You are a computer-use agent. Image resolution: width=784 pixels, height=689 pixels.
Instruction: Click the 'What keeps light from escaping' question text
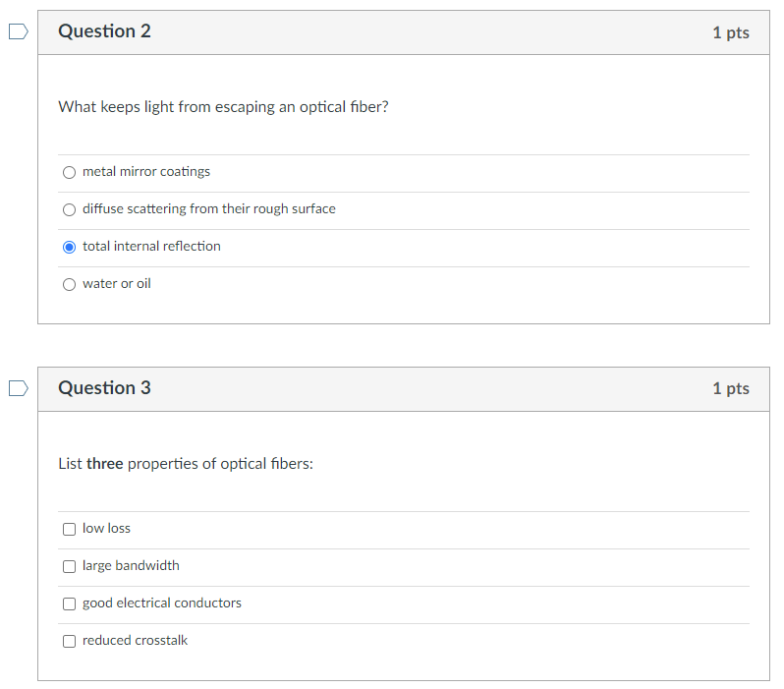pyautogui.click(x=223, y=106)
